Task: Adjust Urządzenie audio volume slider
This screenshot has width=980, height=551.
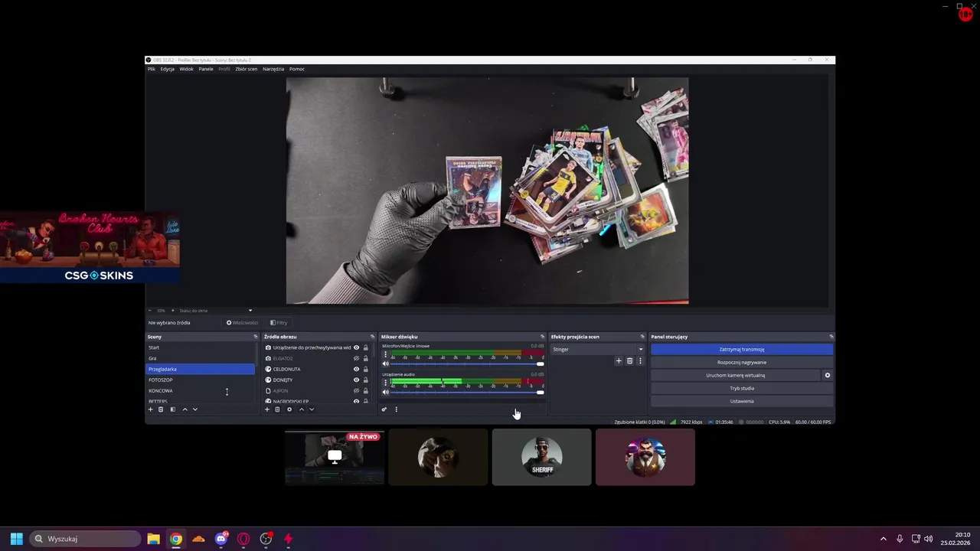Action: pos(468,392)
